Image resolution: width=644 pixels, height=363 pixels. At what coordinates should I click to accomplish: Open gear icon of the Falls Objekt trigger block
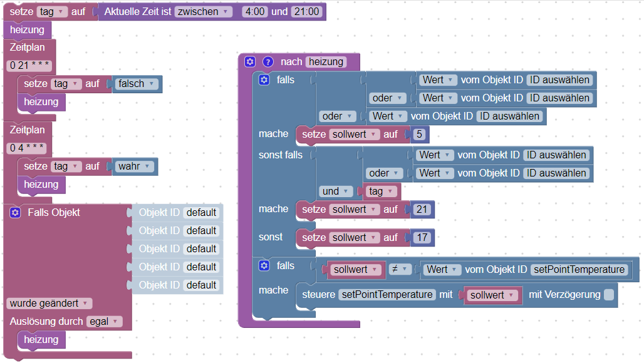tap(15, 212)
